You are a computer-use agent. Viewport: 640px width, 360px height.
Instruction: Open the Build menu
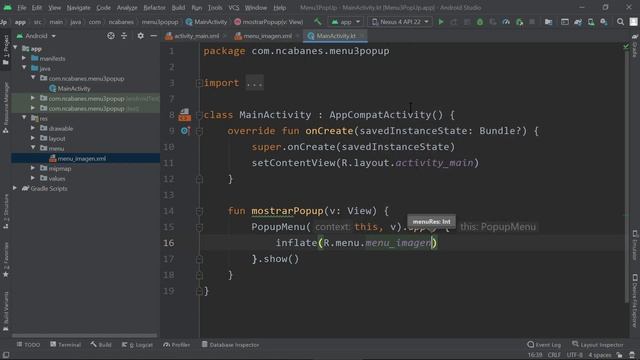(178, 7)
